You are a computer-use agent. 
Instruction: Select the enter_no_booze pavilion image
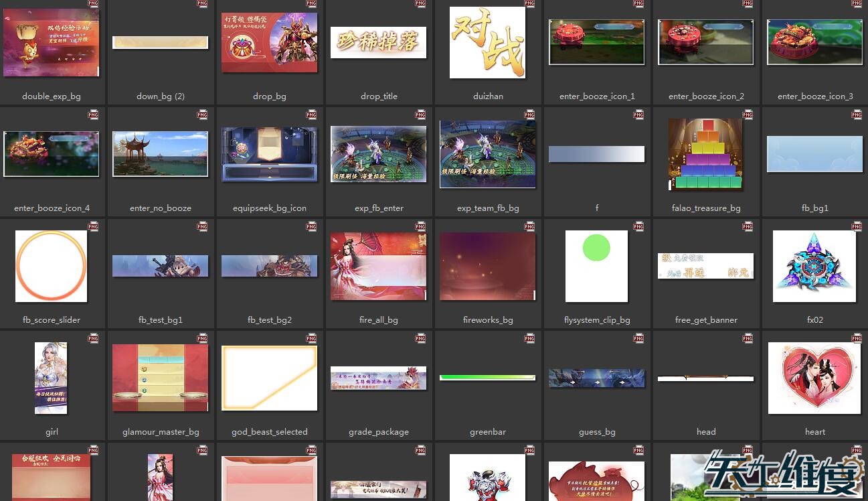point(161,154)
